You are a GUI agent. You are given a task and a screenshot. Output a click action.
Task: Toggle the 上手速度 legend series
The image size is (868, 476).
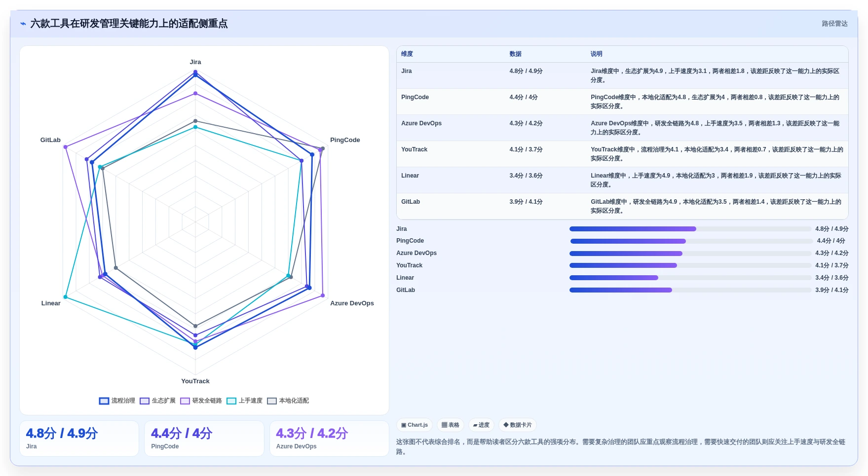pos(244,401)
